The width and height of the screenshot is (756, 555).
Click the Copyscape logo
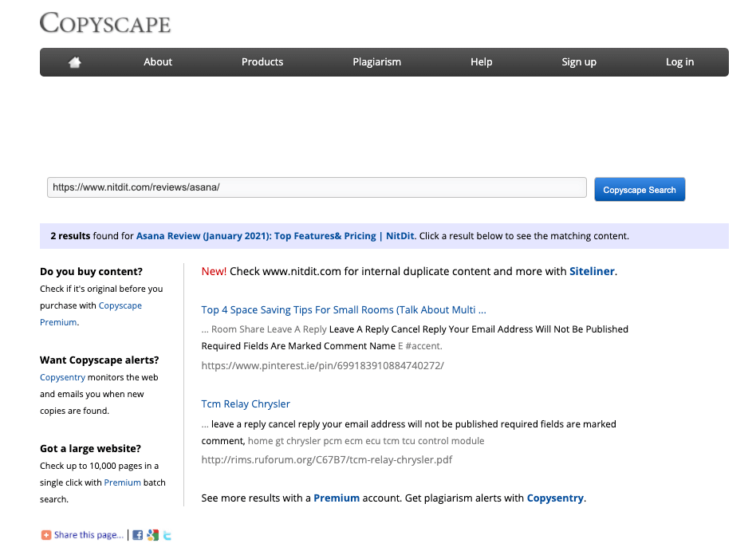(x=105, y=23)
